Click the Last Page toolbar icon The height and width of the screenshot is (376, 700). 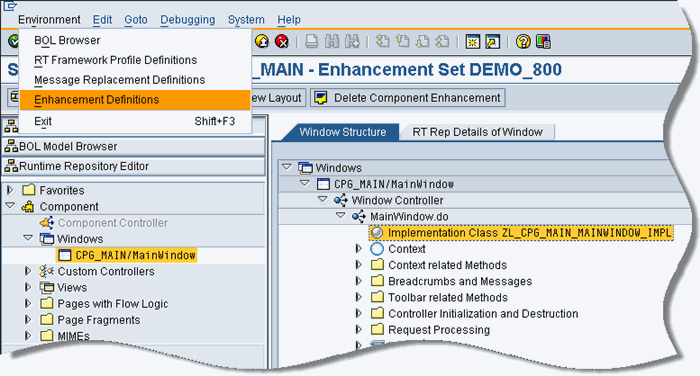click(442, 42)
